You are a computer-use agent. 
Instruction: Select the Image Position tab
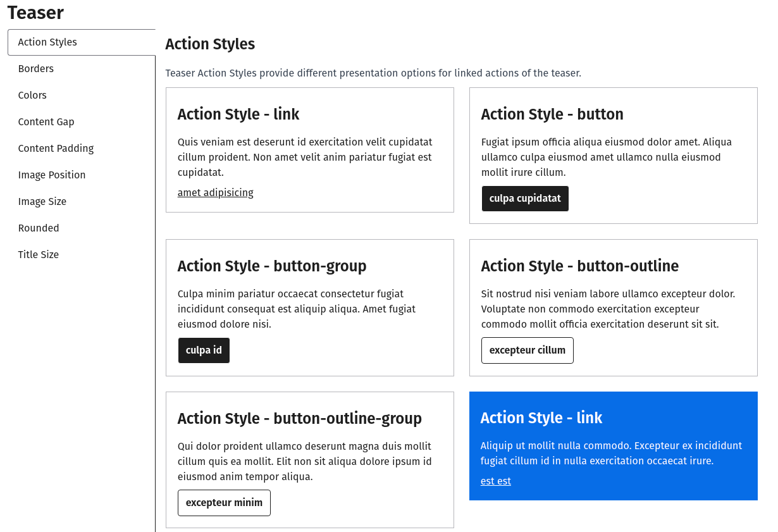tap(52, 175)
